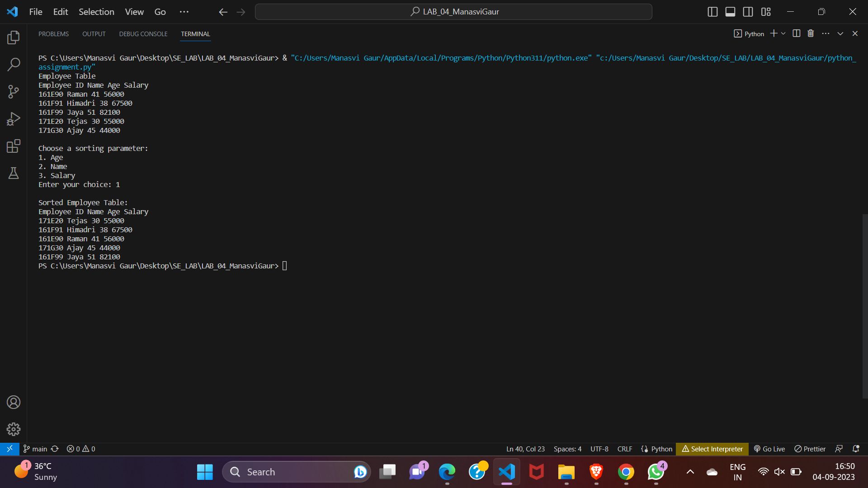
Task: Click the Windows taskbar Search box
Action: point(296,472)
